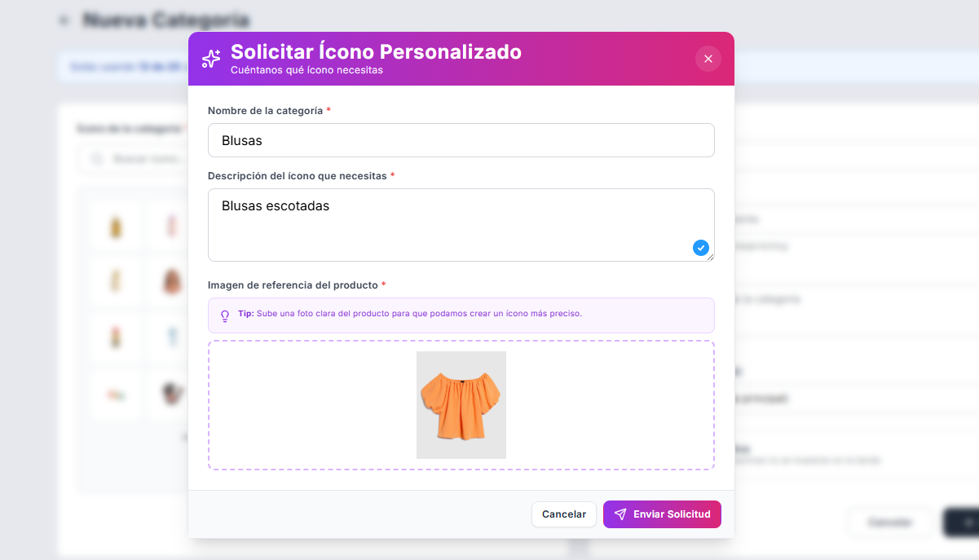Select the red lipstick icon in the background grid
This screenshot has height=560, width=979.
pyautogui.click(x=116, y=335)
